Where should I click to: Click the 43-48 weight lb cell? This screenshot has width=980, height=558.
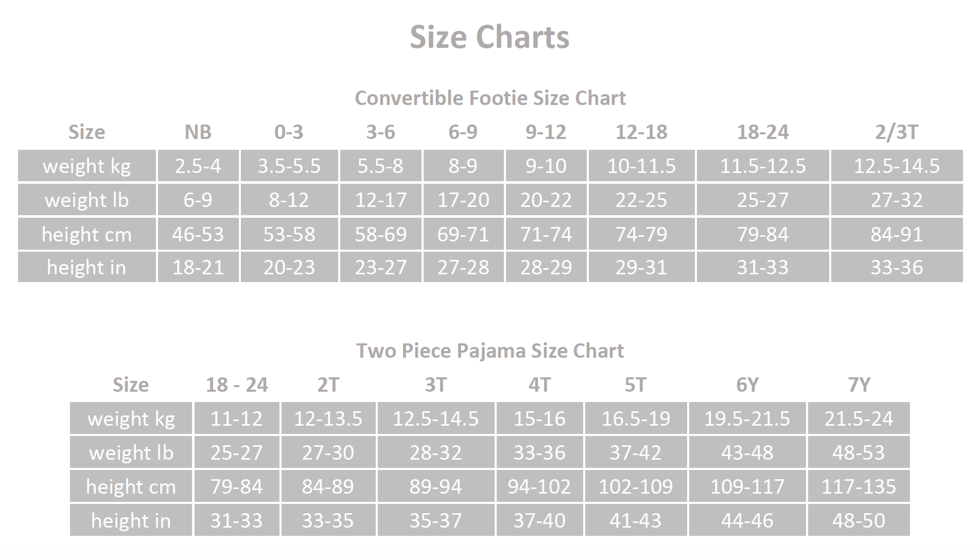(x=747, y=452)
